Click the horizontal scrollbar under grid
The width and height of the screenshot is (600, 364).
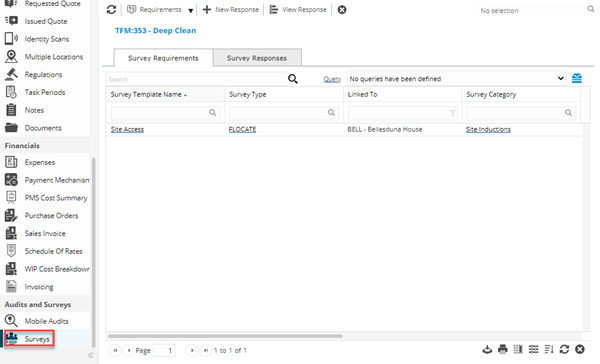(225, 336)
